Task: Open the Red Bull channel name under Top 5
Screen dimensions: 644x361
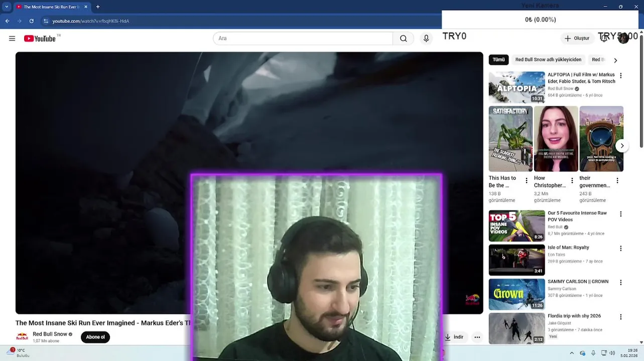Action: click(x=555, y=227)
